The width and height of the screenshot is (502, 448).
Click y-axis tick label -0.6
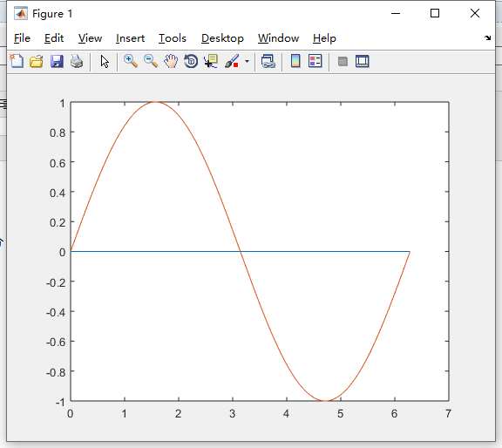pyautogui.click(x=56, y=342)
